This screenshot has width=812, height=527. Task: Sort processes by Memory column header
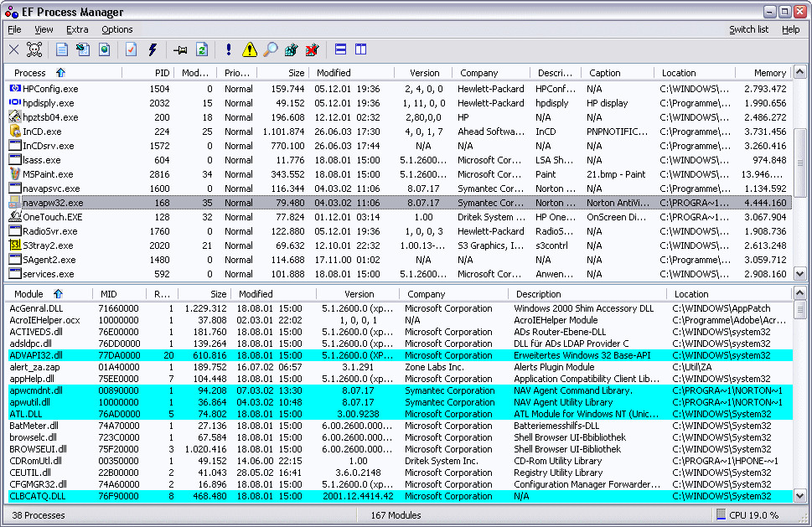coord(763,73)
